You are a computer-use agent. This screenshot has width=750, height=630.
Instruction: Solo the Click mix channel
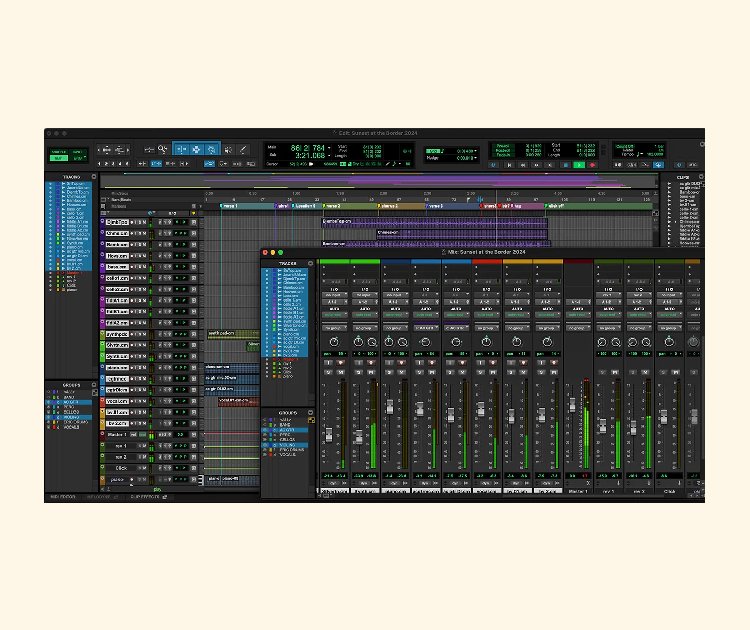click(x=663, y=372)
